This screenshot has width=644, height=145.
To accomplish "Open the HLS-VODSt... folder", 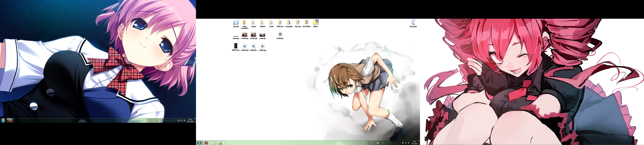I will (x=307, y=23).
